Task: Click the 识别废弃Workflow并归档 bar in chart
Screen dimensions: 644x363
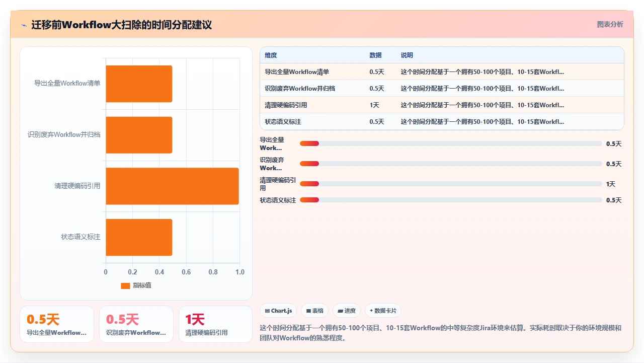Action: point(139,135)
